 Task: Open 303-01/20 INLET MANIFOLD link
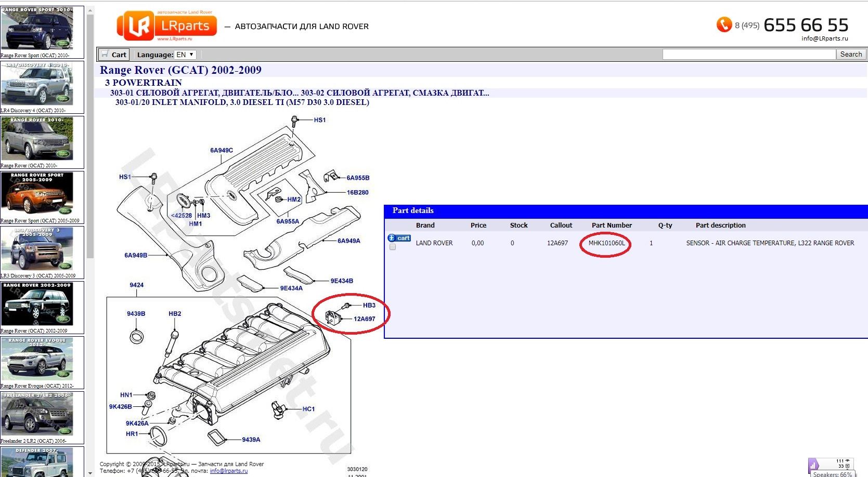coord(242,102)
